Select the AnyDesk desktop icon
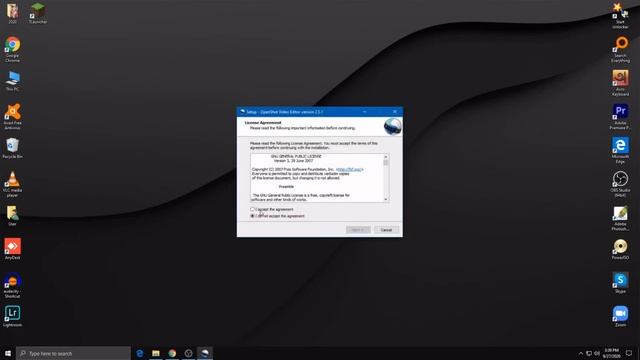The image size is (640, 360). click(x=13, y=249)
